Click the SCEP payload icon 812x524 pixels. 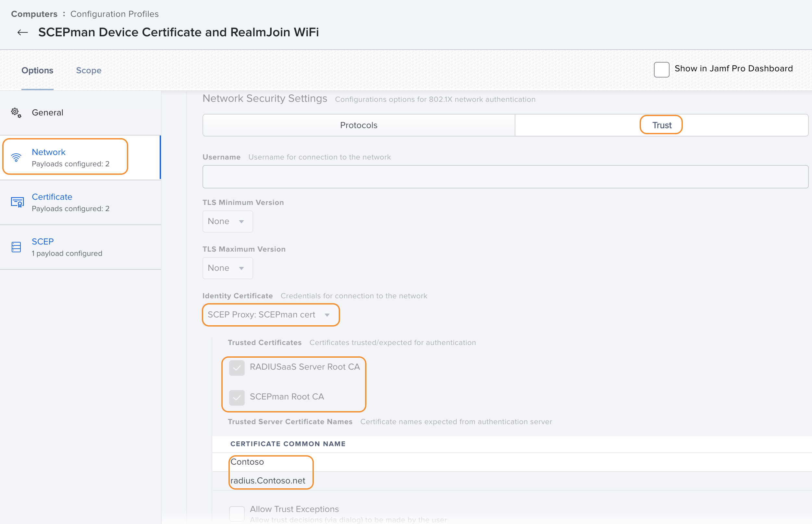[x=16, y=247]
